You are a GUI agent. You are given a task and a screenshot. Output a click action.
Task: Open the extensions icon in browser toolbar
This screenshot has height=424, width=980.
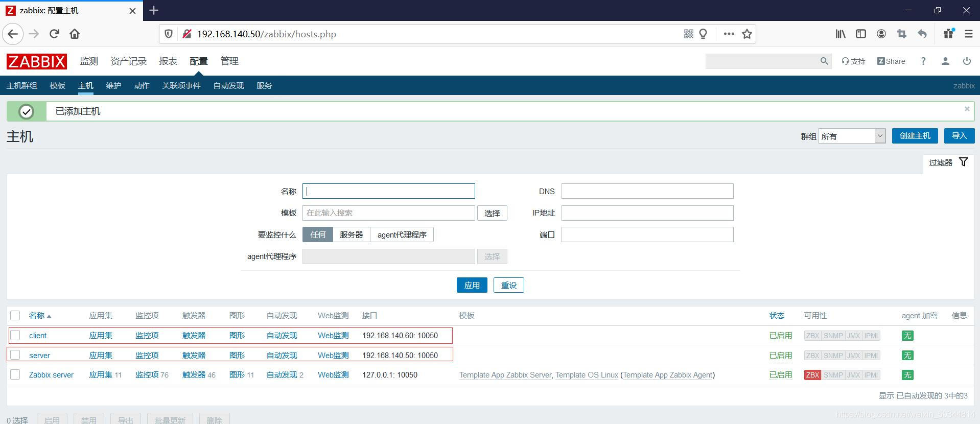coord(949,34)
